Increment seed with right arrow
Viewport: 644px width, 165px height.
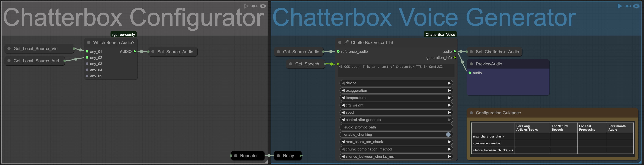click(x=449, y=113)
